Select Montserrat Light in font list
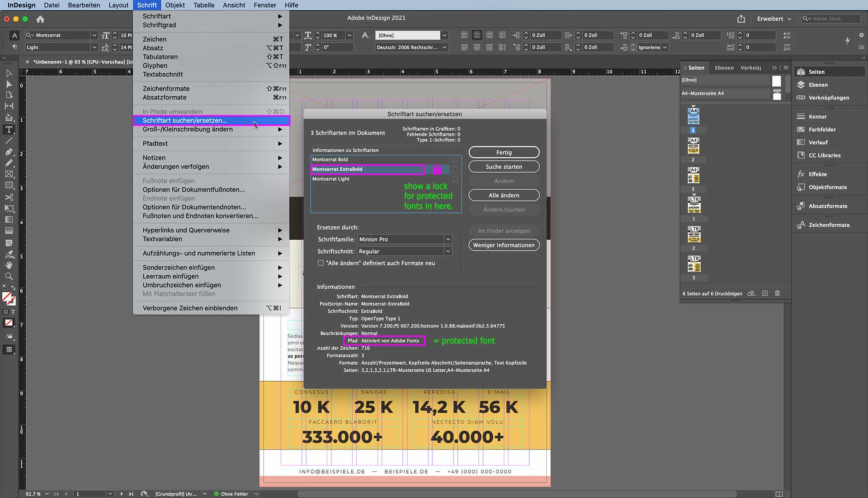Viewport: 868px width, 498px height. 380,179
